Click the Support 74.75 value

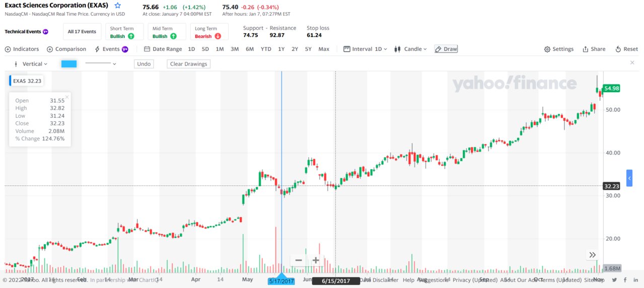click(250, 35)
